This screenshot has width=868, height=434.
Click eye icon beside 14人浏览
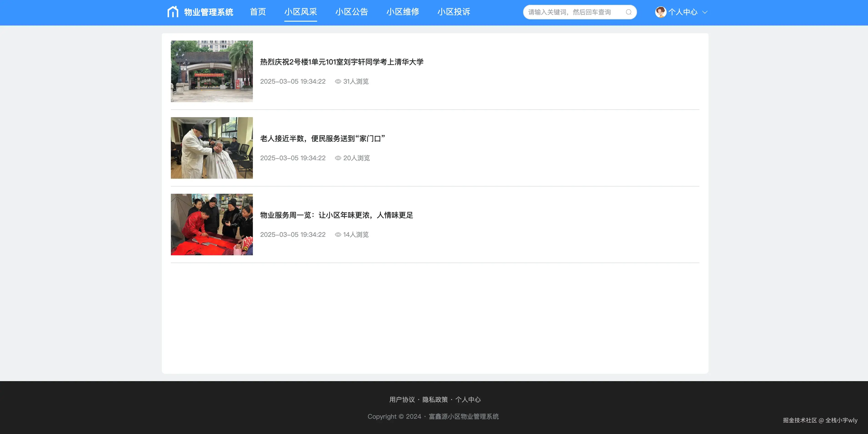(338, 235)
